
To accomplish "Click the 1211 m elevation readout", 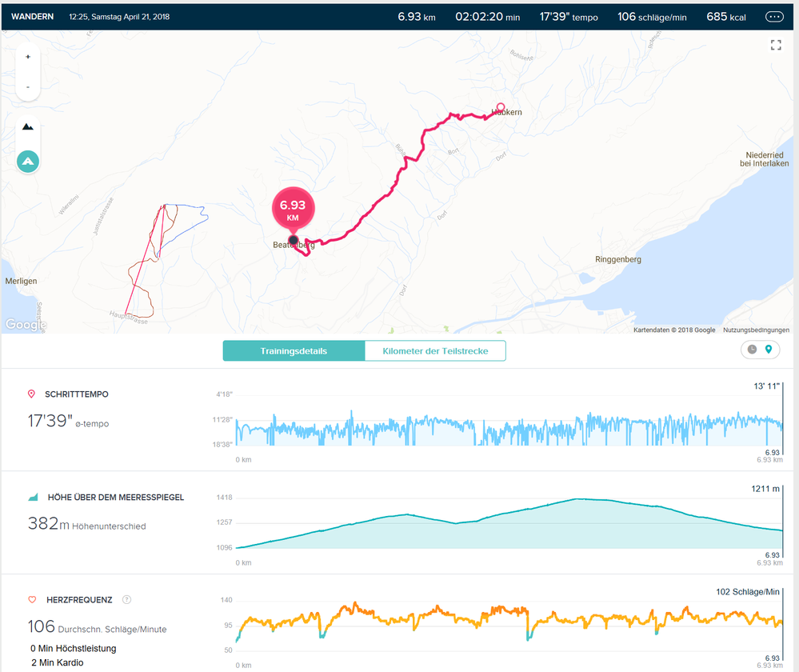I will [x=765, y=489].
